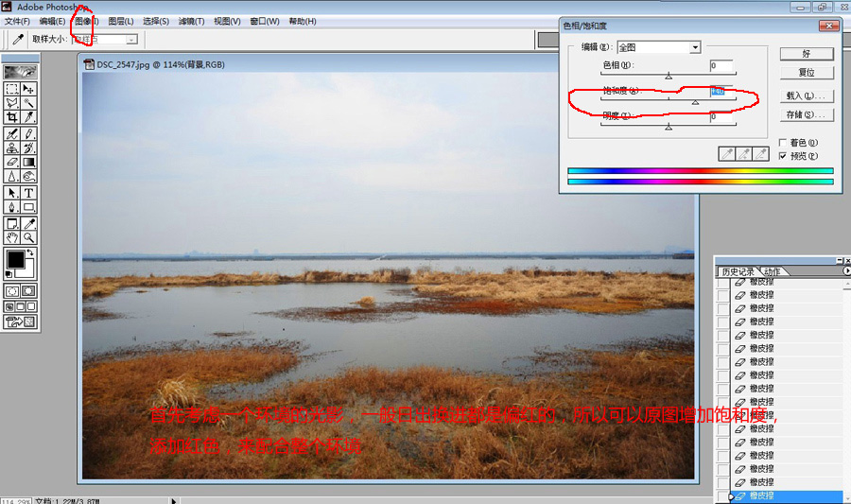Open Adobe Online from toolbox top image
Viewport: 851px width, 504px height.
point(21,72)
